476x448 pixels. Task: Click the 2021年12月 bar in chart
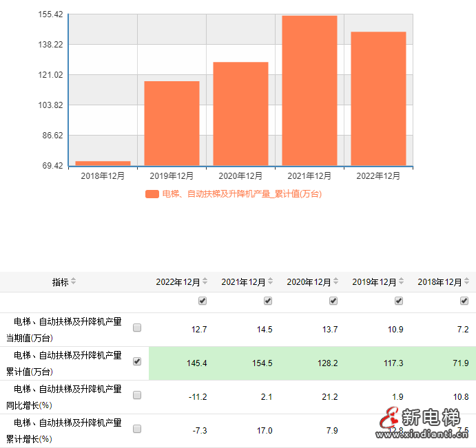click(309, 91)
